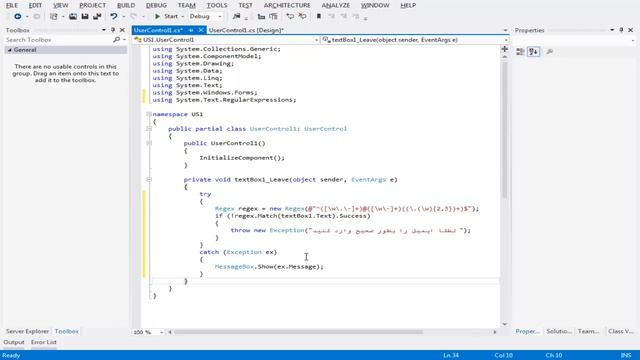Viewport: 640px width, 360px height.
Task: Click the increase indent toolbar icon
Action: pyautogui.click(x=273, y=16)
